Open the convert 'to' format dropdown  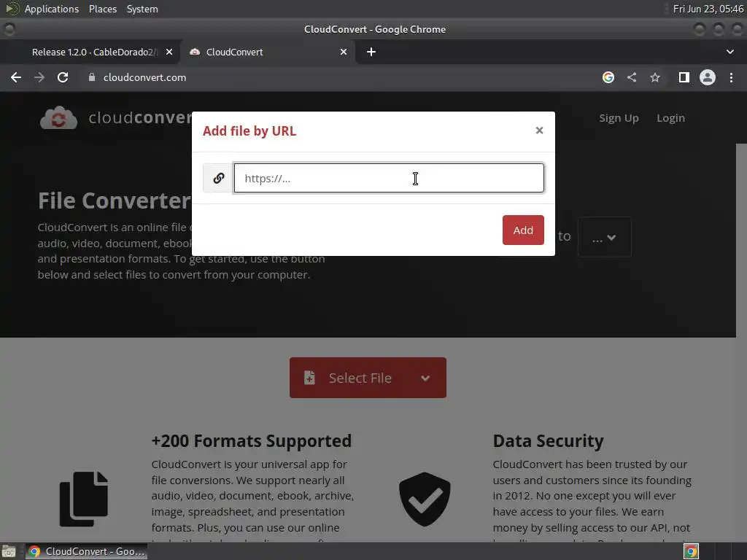[x=604, y=237]
